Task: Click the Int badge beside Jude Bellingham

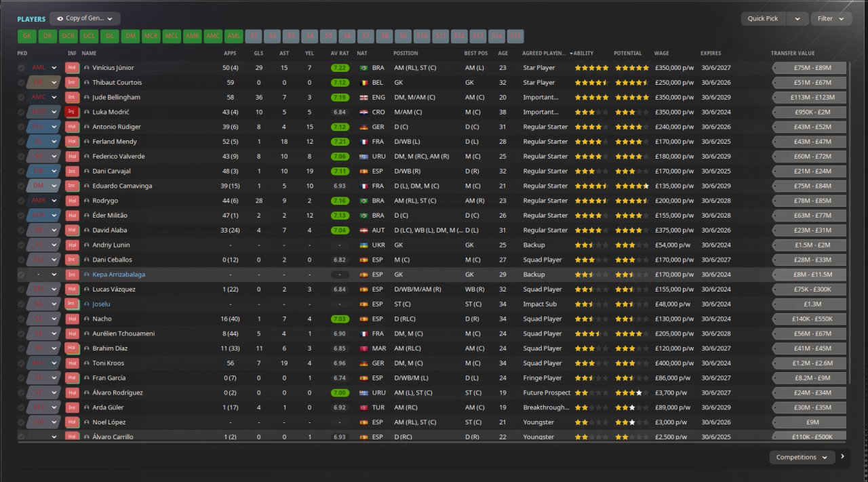Action: (72, 97)
